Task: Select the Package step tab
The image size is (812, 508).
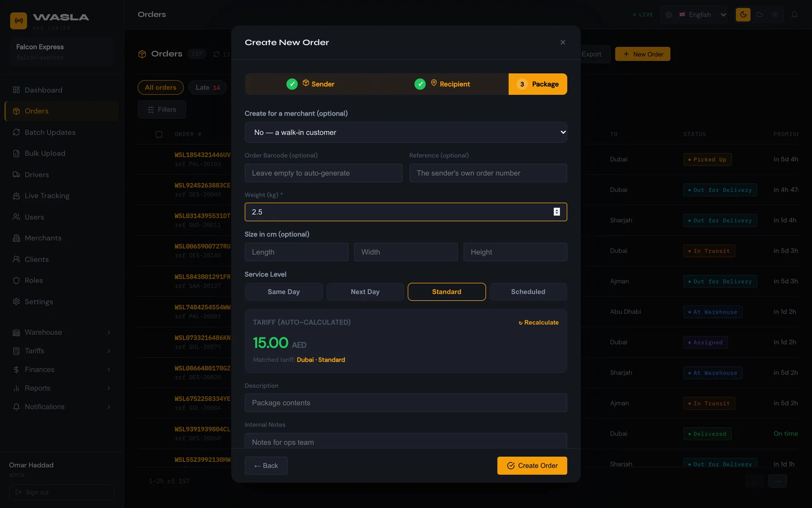Action: click(x=538, y=84)
